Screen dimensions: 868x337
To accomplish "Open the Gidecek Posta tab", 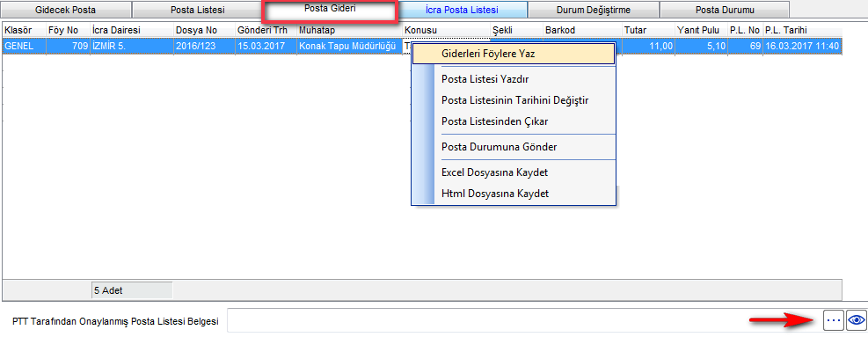I will (x=65, y=10).
